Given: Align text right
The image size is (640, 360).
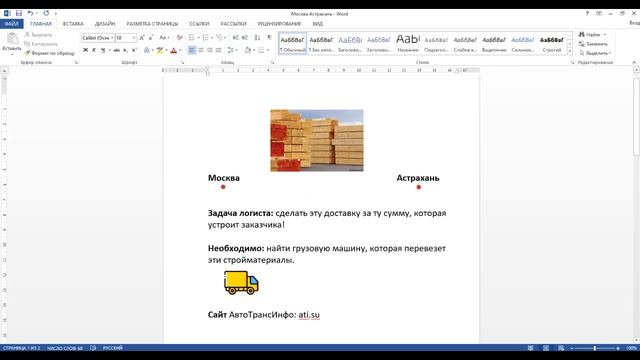Looking at the screenshot, I should [209, 50].
